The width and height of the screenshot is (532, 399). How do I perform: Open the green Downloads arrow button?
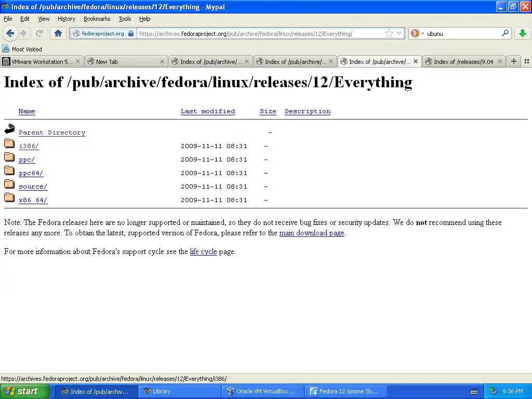click(523, 33)
